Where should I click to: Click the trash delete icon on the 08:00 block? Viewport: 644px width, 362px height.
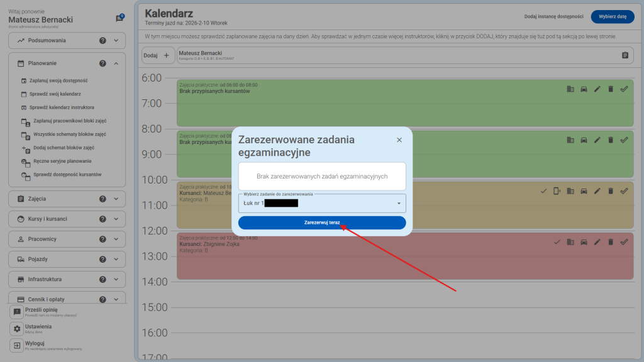coord(611,140)
